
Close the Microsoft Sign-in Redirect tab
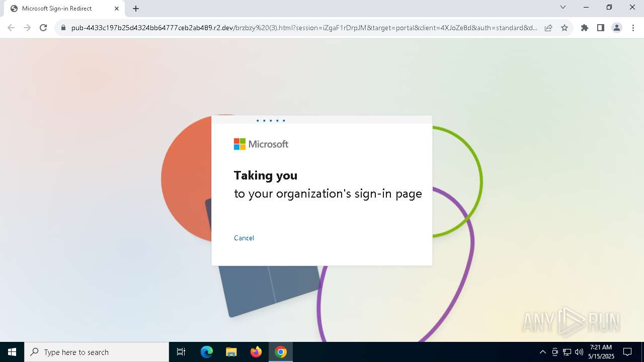click(117, 9)
